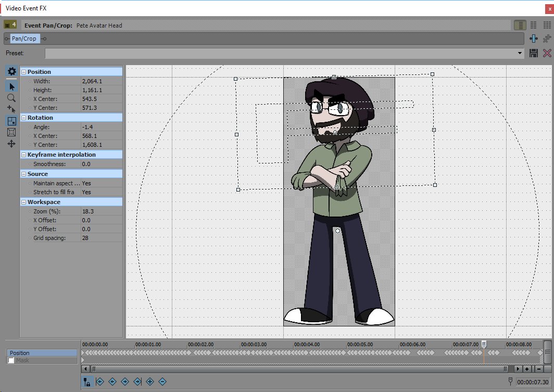Click the Save Preset floppy icon
The image size is (554, 392).
tap(534, 53)
